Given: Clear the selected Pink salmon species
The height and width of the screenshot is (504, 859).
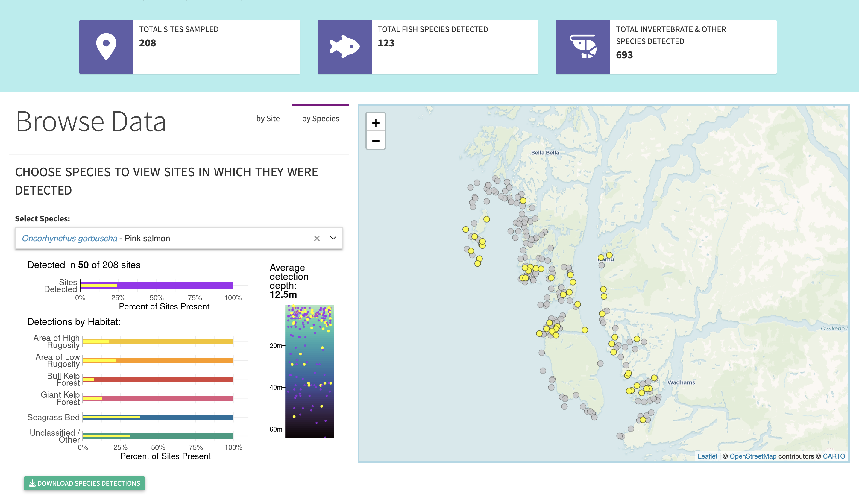Looking at the screenshot, I should coord(317,238).
